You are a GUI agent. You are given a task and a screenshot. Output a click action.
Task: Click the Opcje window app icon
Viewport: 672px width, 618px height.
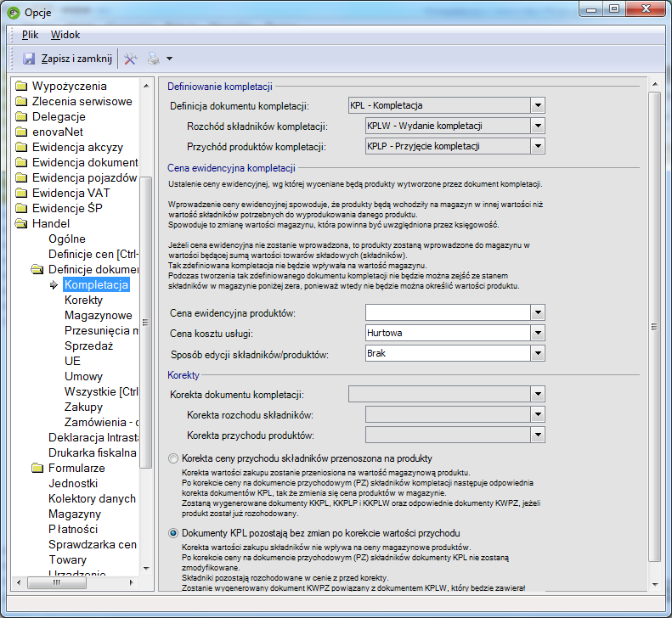pyautogui.click(x=14, y=13)
